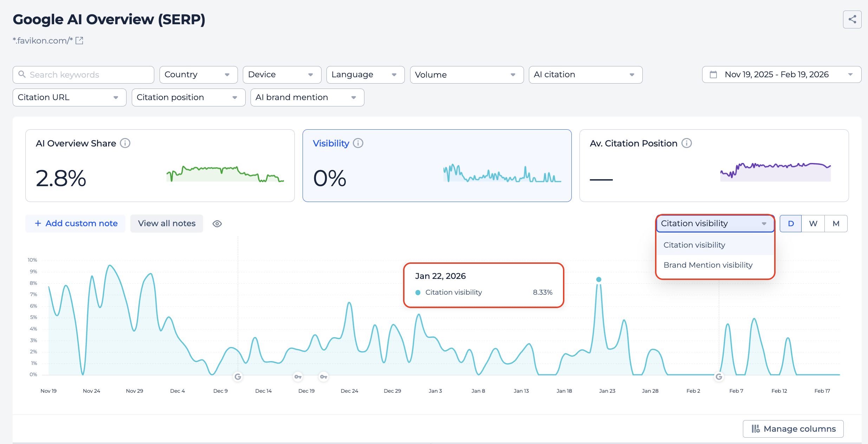Click the info icon next to AI Overview Share

(125, 143)
